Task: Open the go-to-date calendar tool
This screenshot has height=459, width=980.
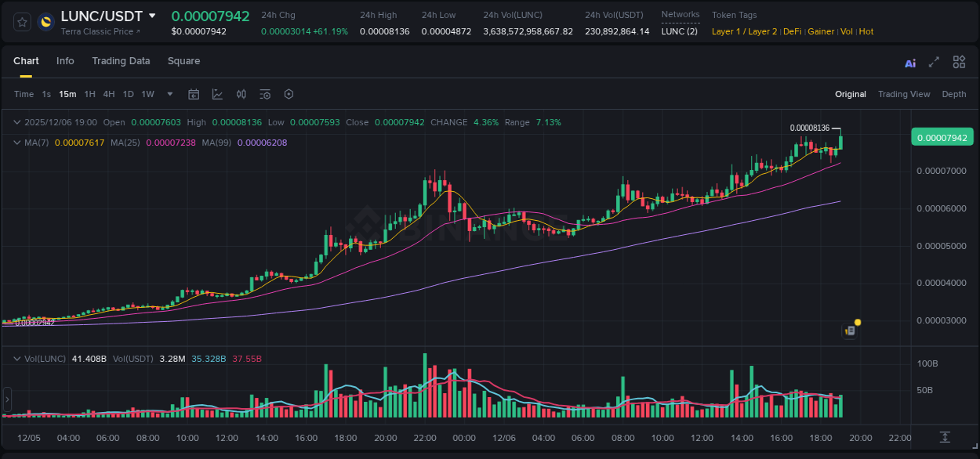Action: tap(194, 93)
